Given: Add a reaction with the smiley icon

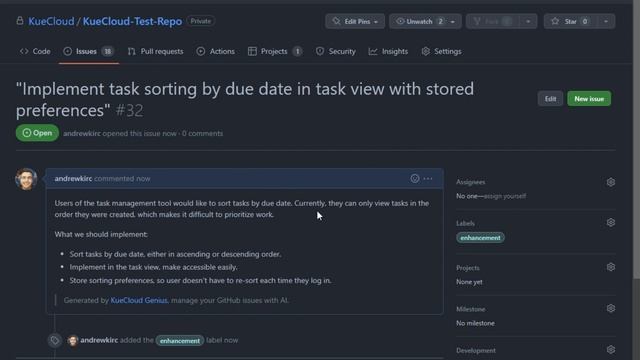Looking at the screenshot, I should click(415, 178).
